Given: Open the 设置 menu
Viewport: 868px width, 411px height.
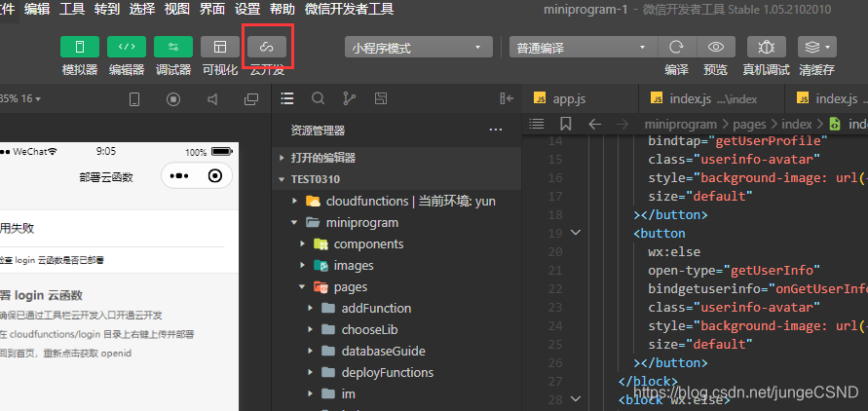Looking at the screenshot, I should pos(247,9).
